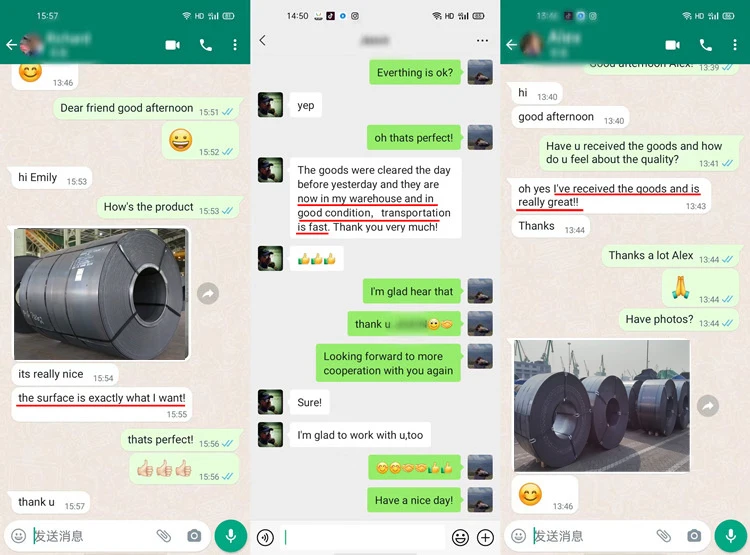This screenshot has height=555, width=750.
Task: Focus message input field in left chat
Action: coord(91,536)
